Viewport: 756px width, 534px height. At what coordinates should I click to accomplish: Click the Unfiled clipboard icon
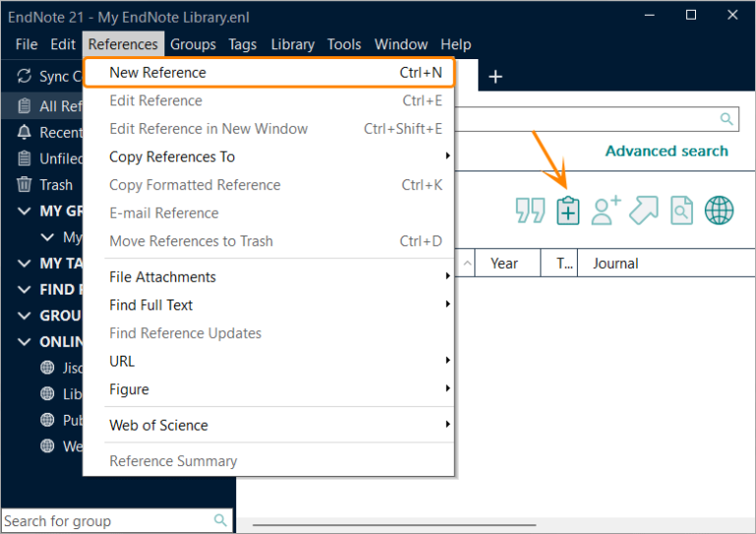pos(24,159)
